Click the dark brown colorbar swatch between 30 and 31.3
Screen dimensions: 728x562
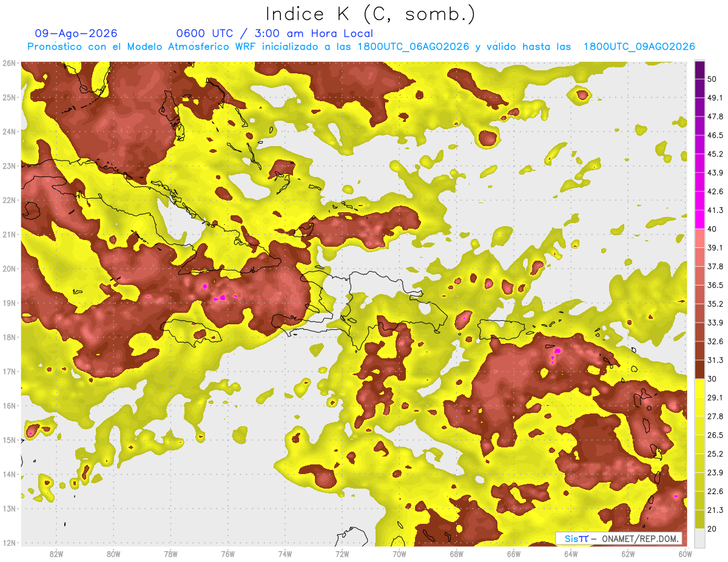(699, 369)
